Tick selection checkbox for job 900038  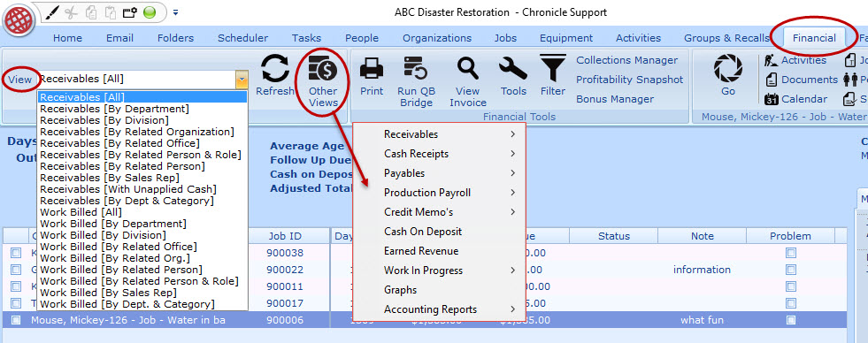pos(16,253)
